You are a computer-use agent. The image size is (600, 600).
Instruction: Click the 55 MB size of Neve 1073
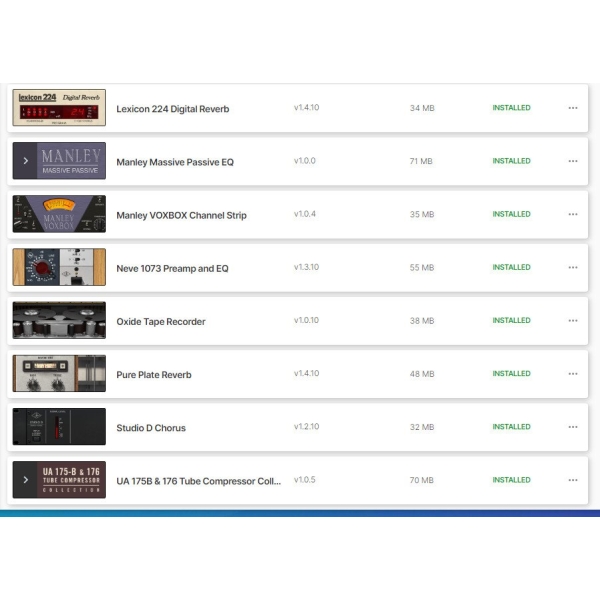click(x=422, y=268)
